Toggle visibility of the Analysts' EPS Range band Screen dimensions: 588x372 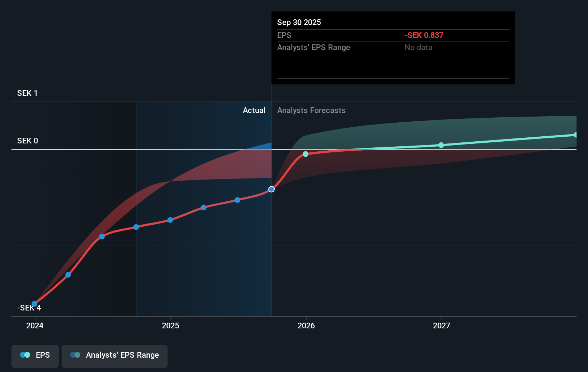(114, 356)
